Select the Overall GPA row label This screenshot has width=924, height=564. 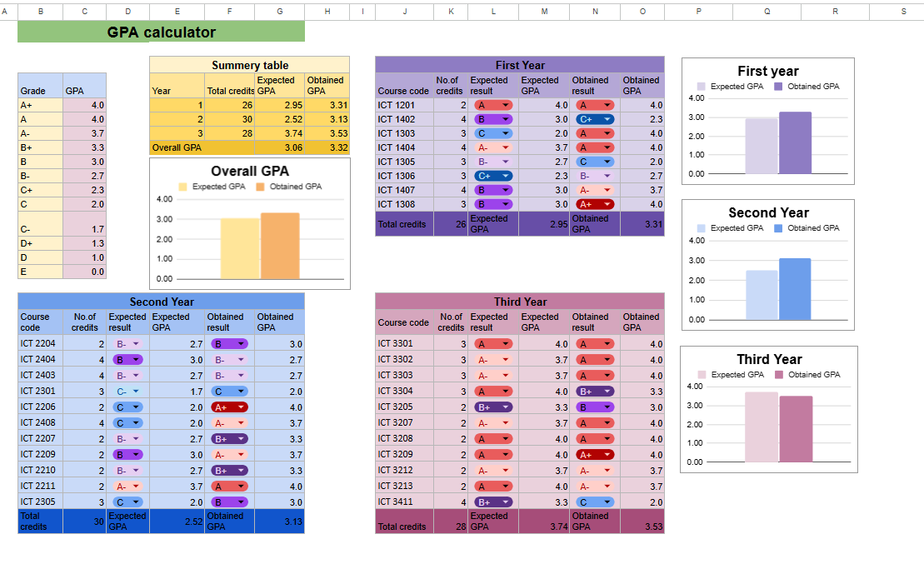pyautogui.click(x=202, y=148)
